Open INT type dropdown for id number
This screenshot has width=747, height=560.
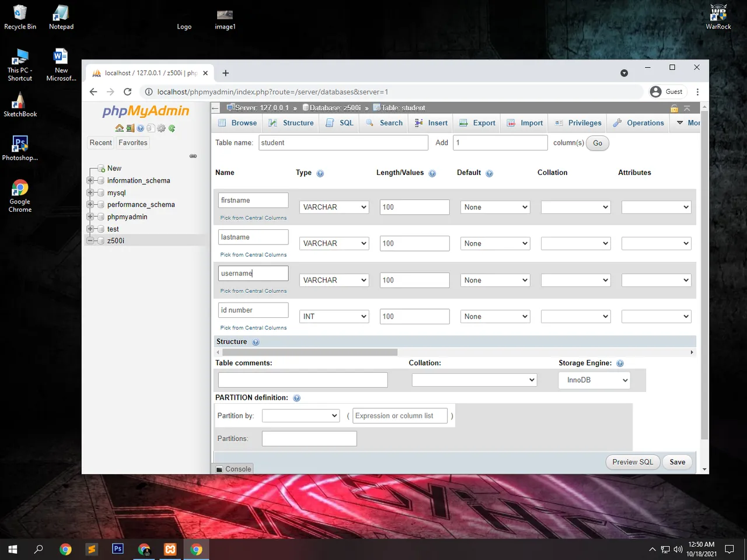(x=334, y=316)
